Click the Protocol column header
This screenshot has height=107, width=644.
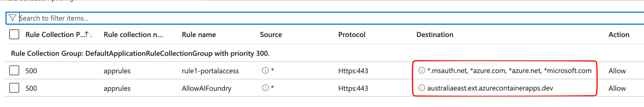tap(352, 35)
